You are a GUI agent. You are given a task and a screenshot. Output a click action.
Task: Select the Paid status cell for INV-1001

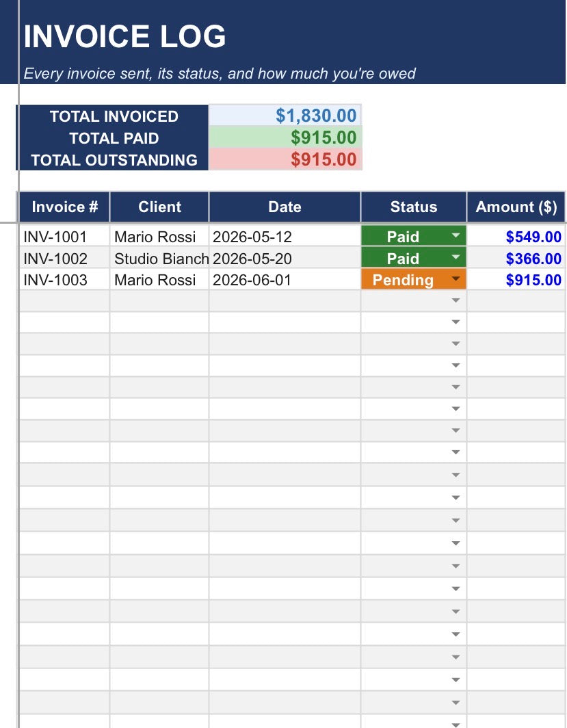(x=414, y=236)
